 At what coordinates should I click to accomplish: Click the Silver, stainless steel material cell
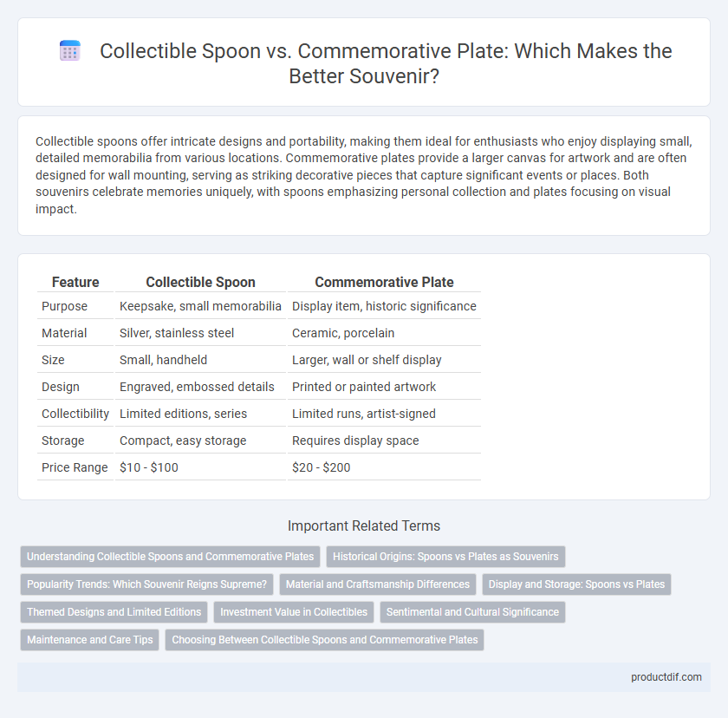pyautogui.click(x=177, y=333)
